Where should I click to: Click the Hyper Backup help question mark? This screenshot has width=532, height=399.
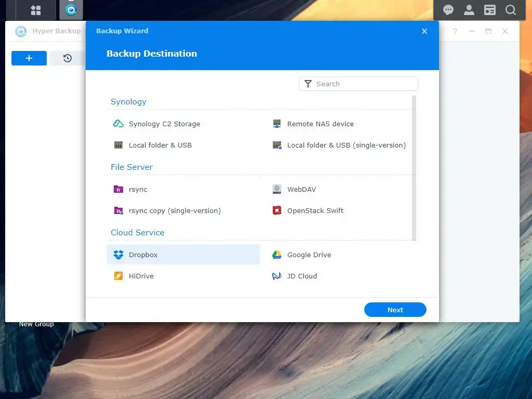pyautogui.click(x=455, y=31)
